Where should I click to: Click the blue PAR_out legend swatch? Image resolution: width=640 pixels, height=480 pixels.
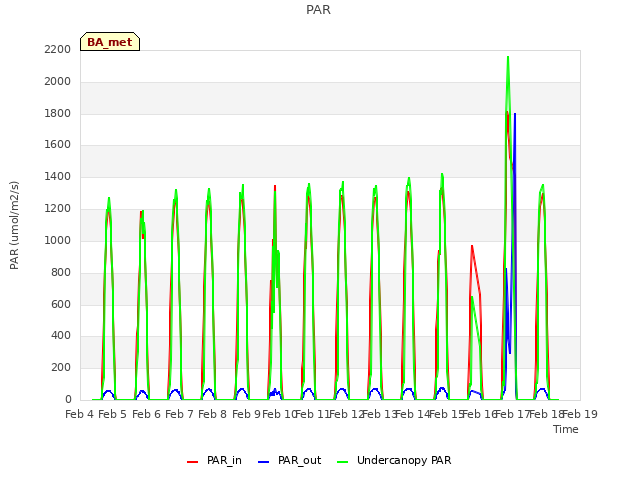point(264,462)
